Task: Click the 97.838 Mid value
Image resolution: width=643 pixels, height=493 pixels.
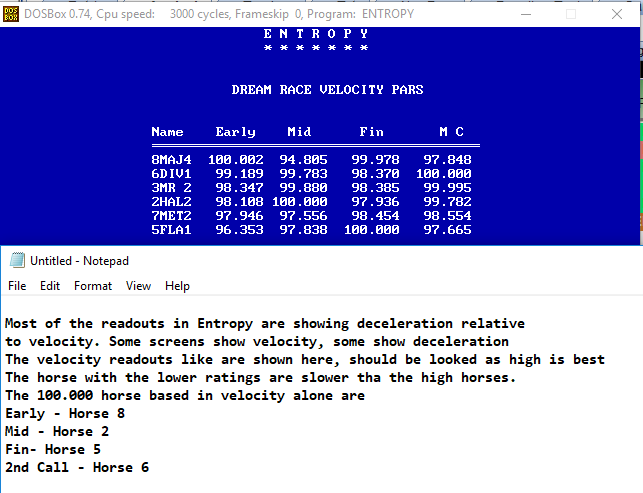Action: (x=303, y=229)
